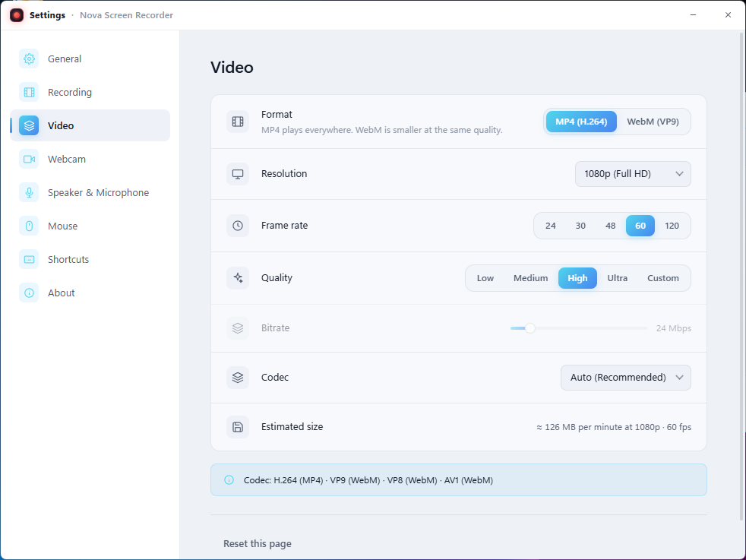The width and height of the screenshot is (746, 560).
Task: Click the floppy-disk icon beside Estimated size
Action: (238, 427)
